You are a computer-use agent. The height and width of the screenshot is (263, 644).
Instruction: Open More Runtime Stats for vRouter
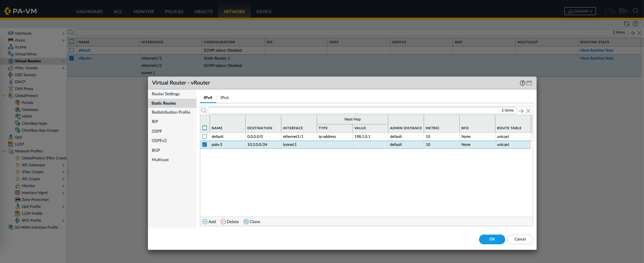pos(597,58)
